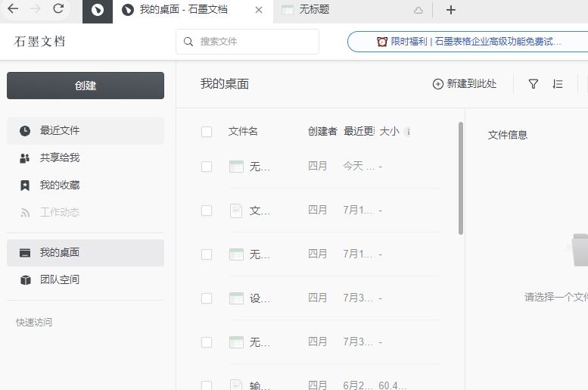Click the forward navigation arrow

coord(36,9)
